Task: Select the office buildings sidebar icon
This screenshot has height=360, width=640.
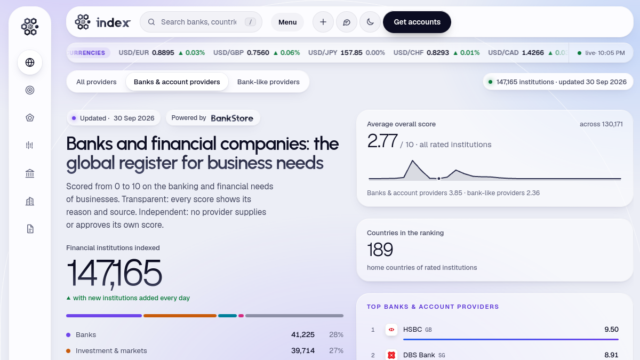Action: point(30,201)
